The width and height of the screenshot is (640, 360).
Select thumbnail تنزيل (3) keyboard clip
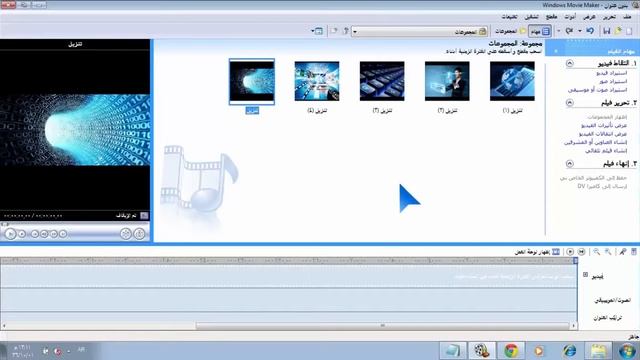[382, 81]
